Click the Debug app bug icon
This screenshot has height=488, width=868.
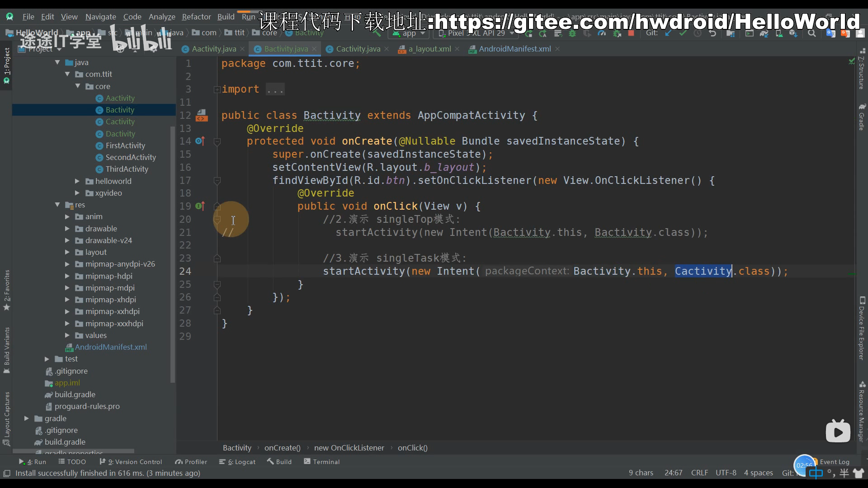(x=572, y=33)
